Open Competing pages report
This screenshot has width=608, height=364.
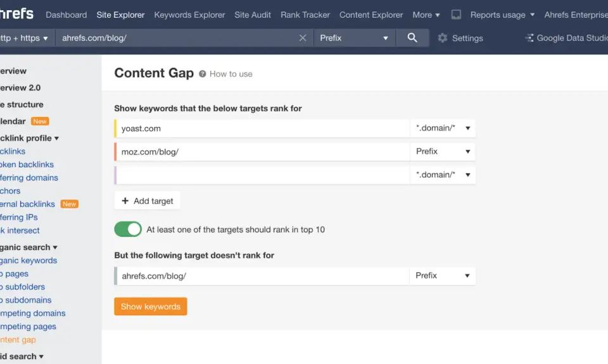28,327
